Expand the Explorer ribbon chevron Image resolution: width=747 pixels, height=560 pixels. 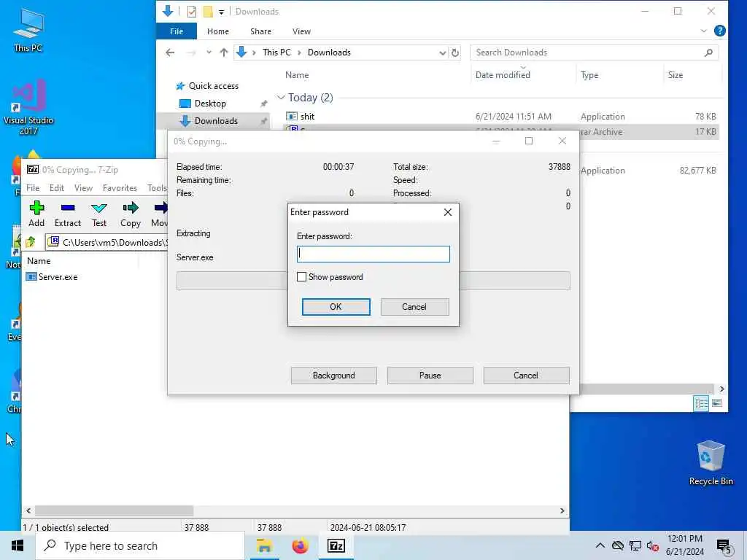click(704, 31)
